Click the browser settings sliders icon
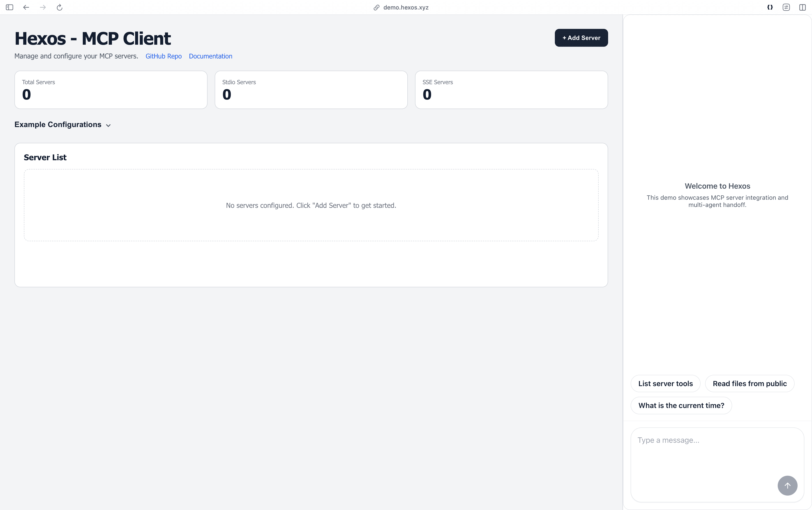This screenshot has width=812, height=510. (x=786, y=7)
